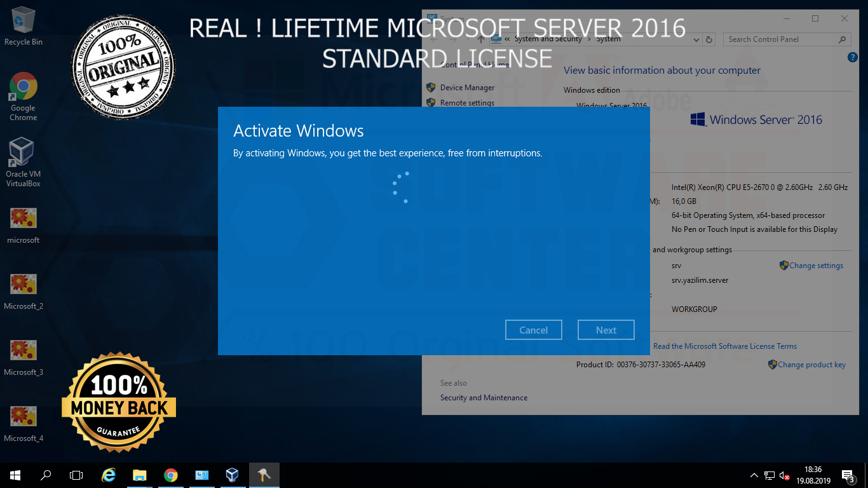The image size is (868, 488).
Task: Launch Google Chrome from the desktop
Action: [x=24, y=97]
